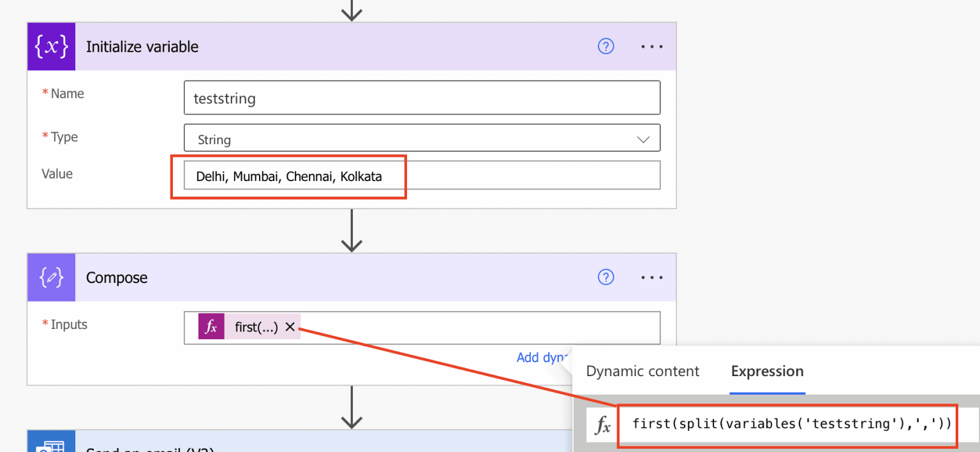Remove the first(...) expression token

point(290,326)
